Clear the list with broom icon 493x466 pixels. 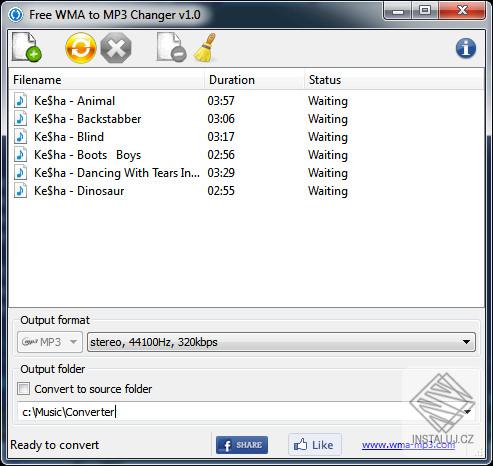click(206, 47)
